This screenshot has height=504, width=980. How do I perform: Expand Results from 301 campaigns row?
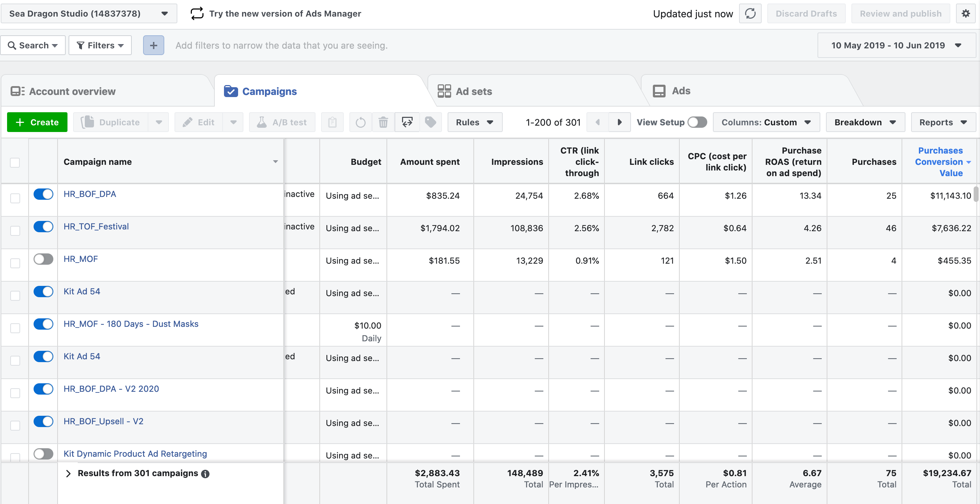coord(69,474)
